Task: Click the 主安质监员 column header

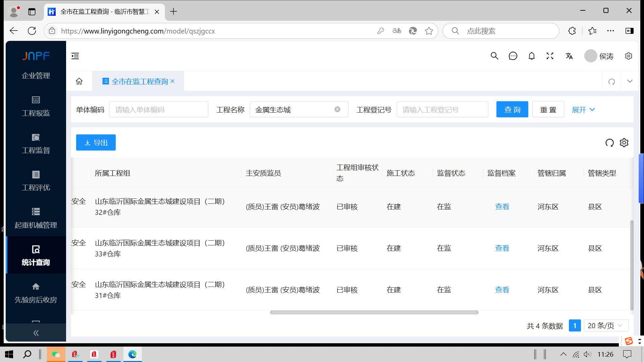Action: click(263, 173)
